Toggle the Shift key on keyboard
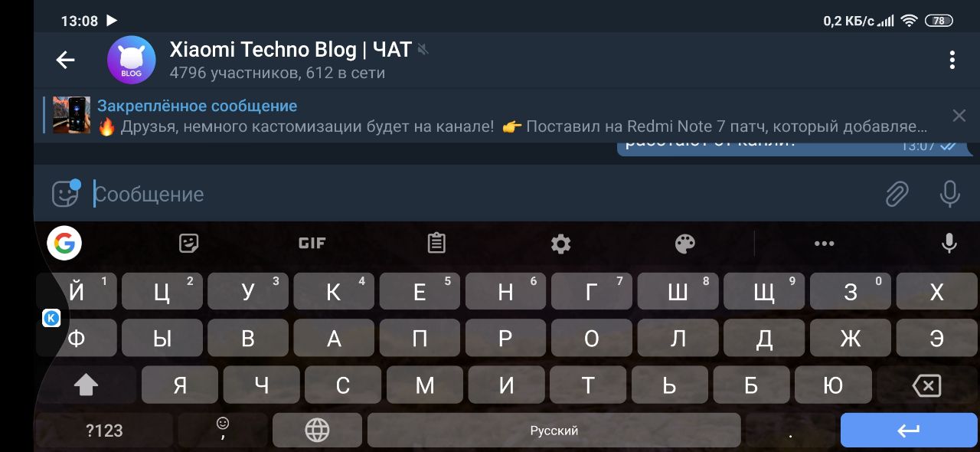Viewport: 980px width, 452px height. 86,385
